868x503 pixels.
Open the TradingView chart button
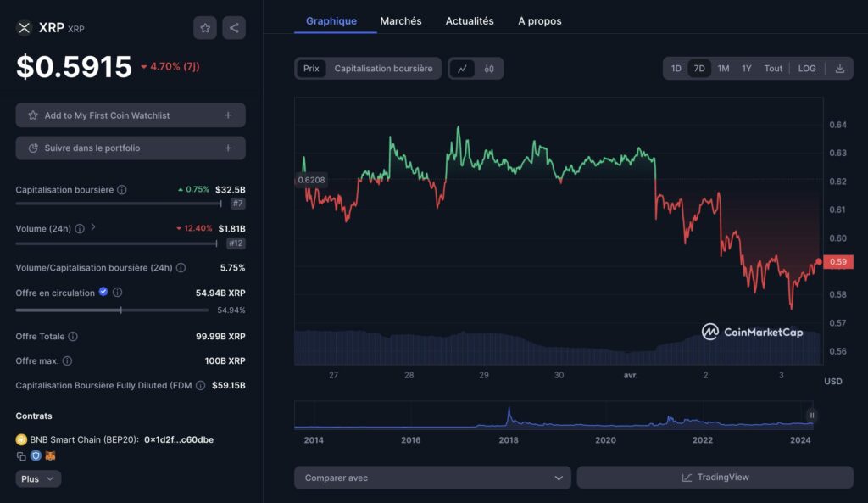coord(715,478)
